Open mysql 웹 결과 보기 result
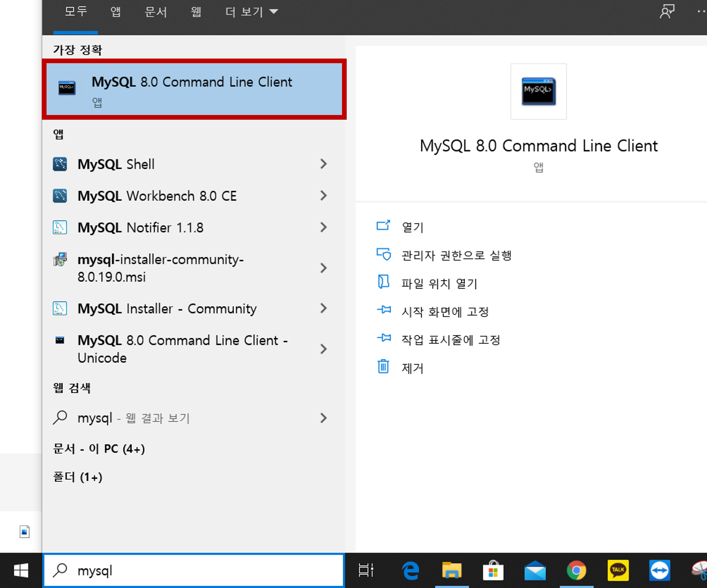This screenshot has width=707, height=588. coord(193,418)
